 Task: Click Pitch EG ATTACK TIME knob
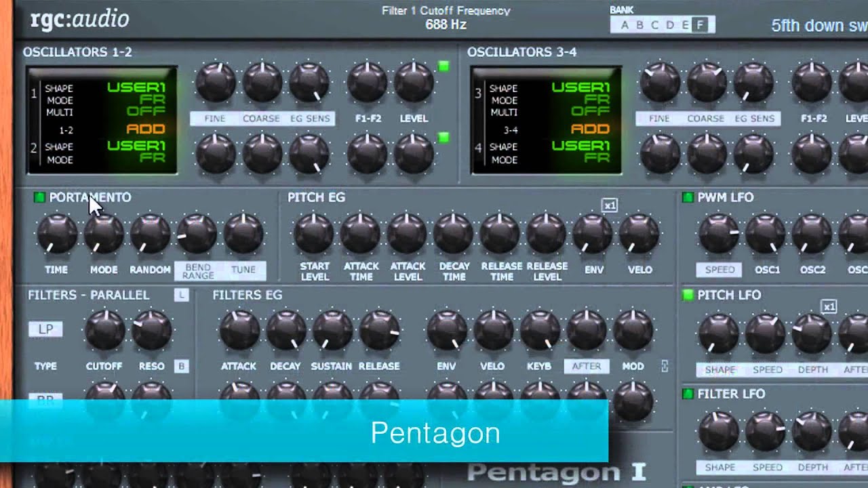[361, 234]
